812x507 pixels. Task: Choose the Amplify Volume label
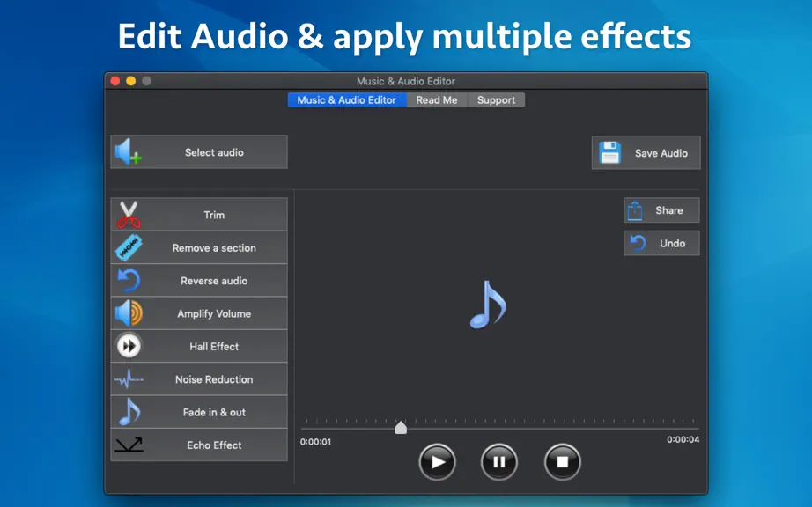[214, 313]
